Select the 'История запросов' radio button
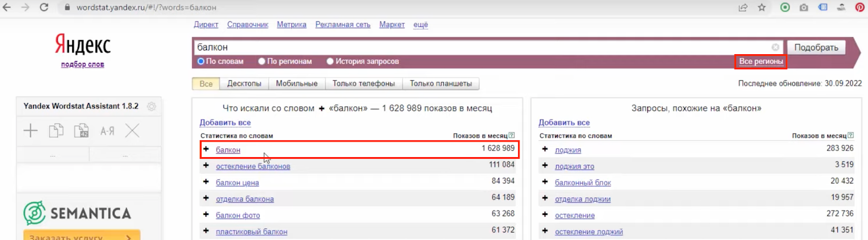868x240 pixels. click(330, 62)
